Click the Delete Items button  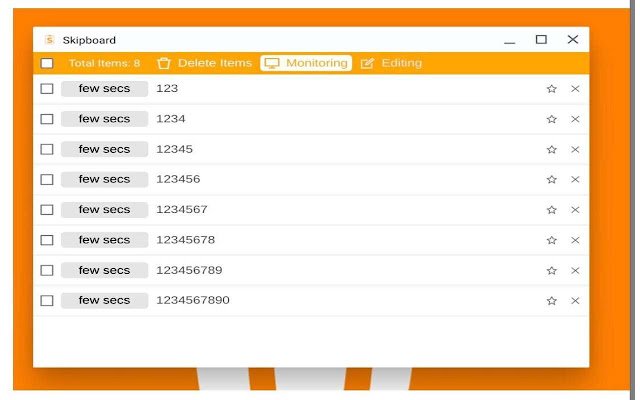[x=204, y=63]
